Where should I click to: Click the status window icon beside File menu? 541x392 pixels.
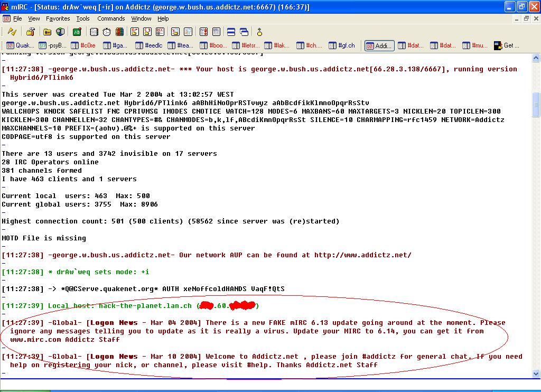click(6, 18)
